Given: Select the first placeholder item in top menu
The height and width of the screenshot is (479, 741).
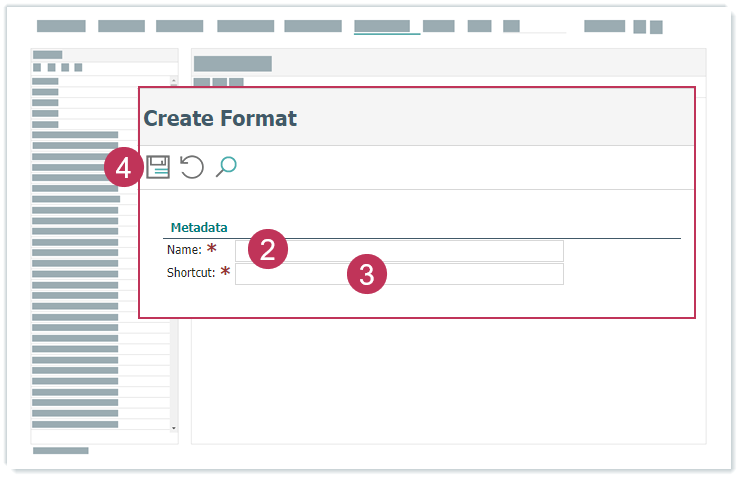Looking at the screenshot, I should coord(61,26).
